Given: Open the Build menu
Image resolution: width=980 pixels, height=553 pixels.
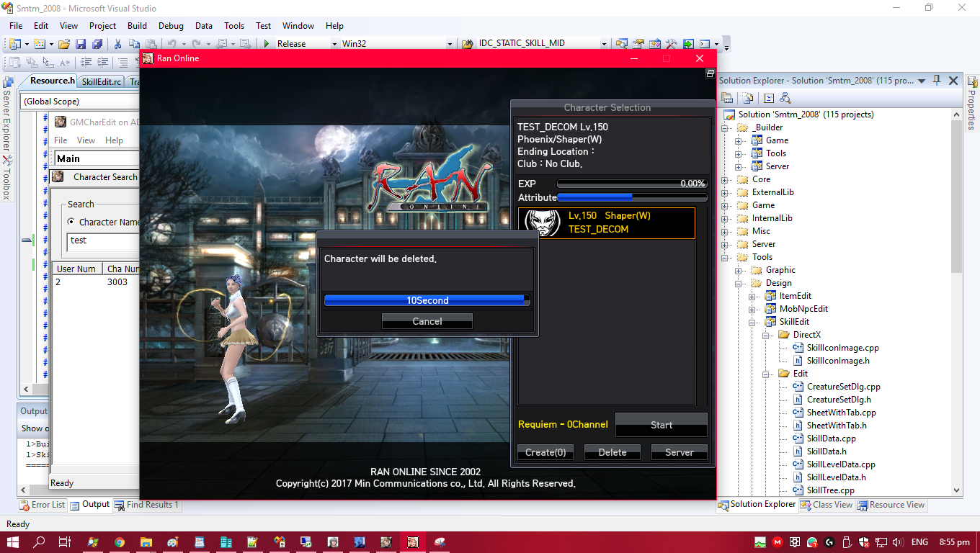Looking at the screenshot, I should click(x=137, y=26).
